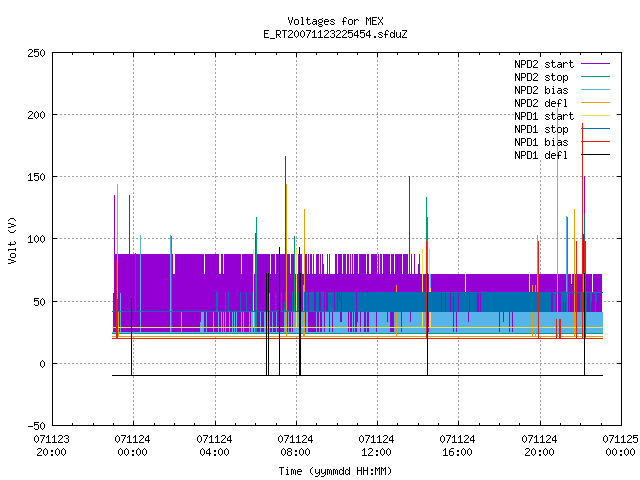The height and width of the screenshot is (480, 640).
Task: Click the x-axis tick '071125 00:00'
Action: 620,446
